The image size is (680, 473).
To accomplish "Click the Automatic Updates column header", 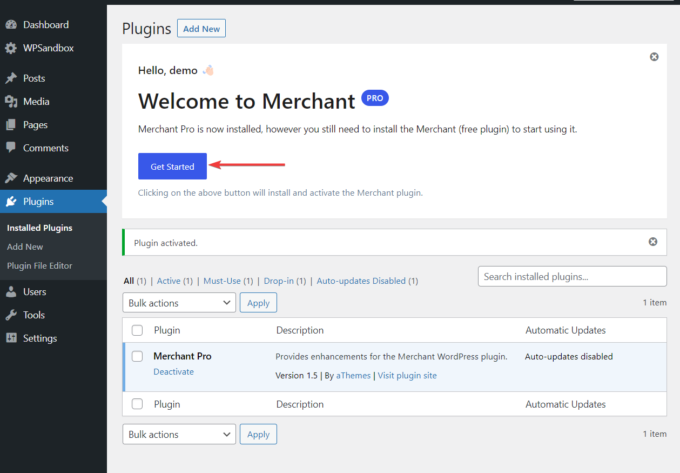I will pos(566,330).
